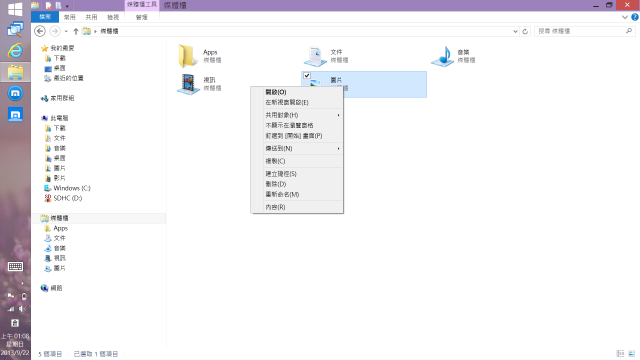Select the 媒體櫃 node in navigation pane
This screenshot has height=360, width=640.
tap(98, 218)
